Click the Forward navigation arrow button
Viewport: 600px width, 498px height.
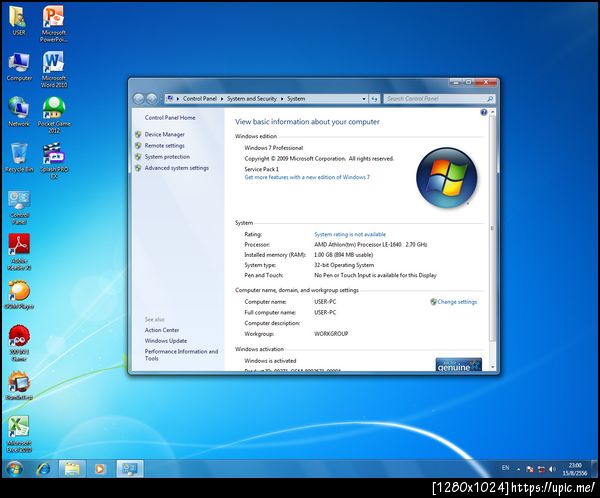tap(152, 99)
